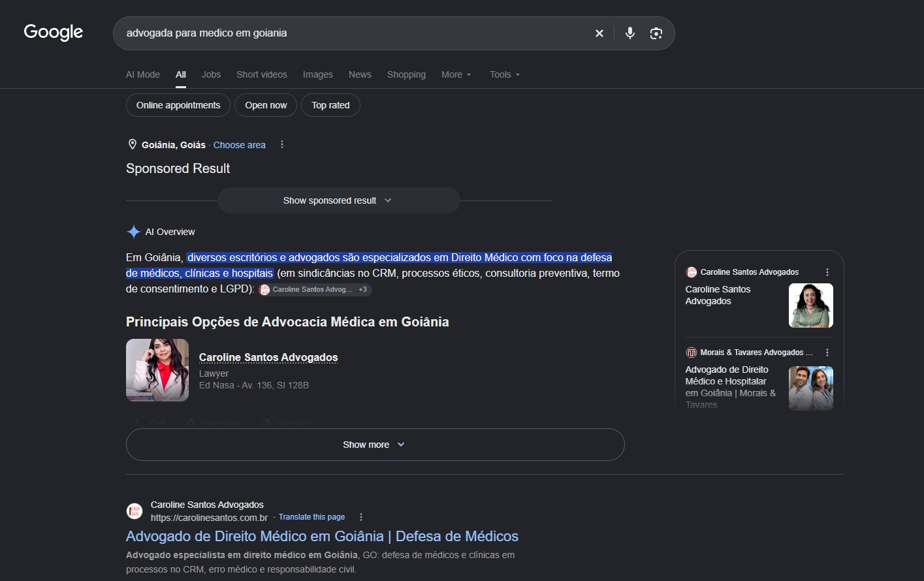Switch to Images tab

pos(318,74)
